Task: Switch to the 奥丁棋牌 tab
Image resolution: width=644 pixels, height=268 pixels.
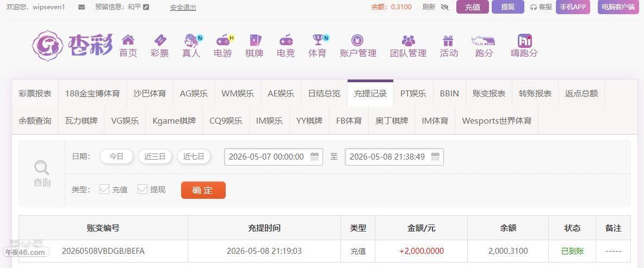Action: (392, 121)
